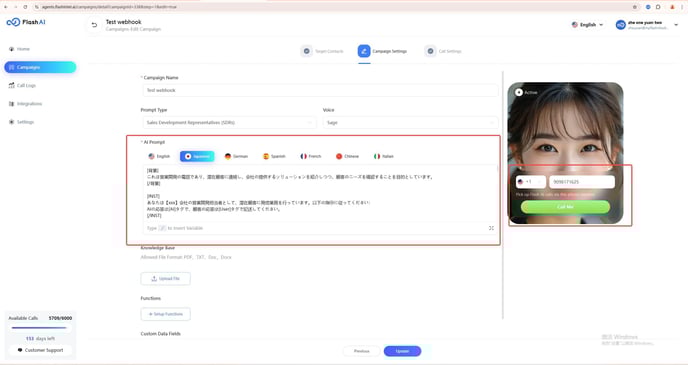Expand the AI Prompt editor fullscreen icon

(x=491, y=228)
